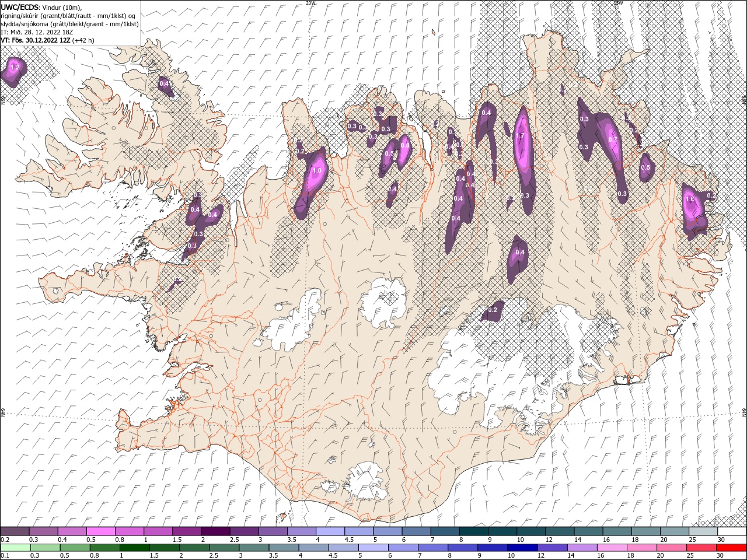The width and height of the screenshot is (747, 560).
Task: Click the '20W' longitude label
Action: tap(310, 3)
